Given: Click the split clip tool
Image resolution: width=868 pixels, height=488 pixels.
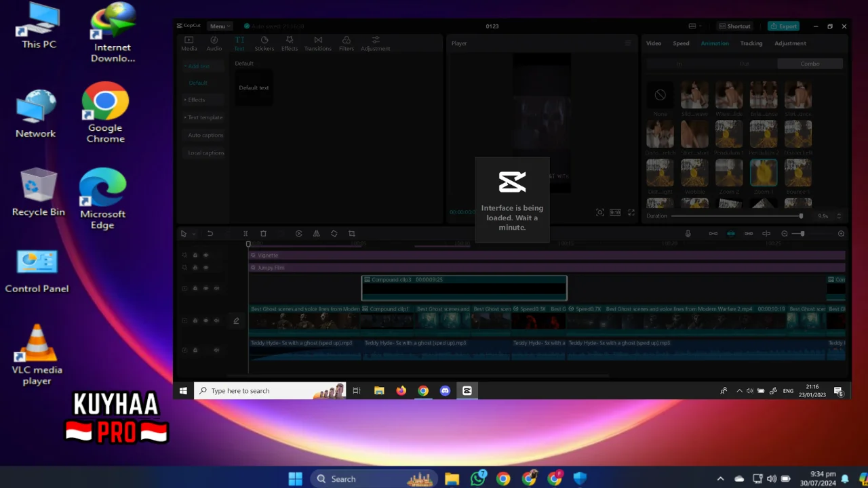Looking at the screenshot, I should point(245,234).
